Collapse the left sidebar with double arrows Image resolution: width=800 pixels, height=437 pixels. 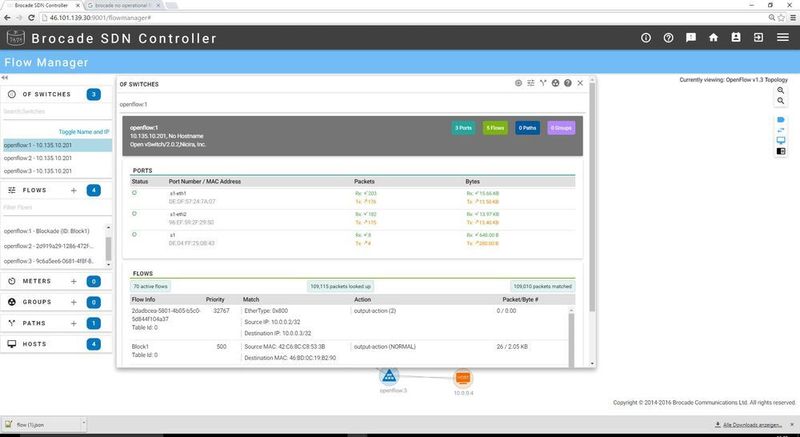(4, 78)
